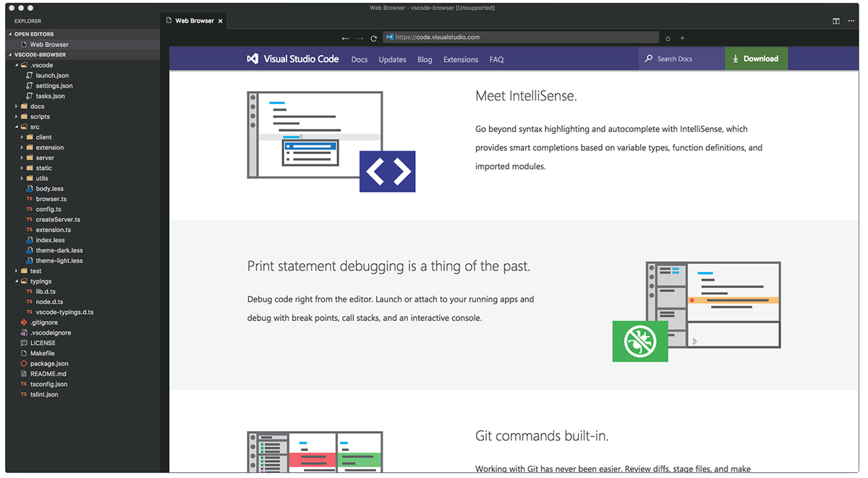This screenshot has width=868, height=478.
Task: Select Web Browser under Open Editors
Action: (x=49, y=45)
